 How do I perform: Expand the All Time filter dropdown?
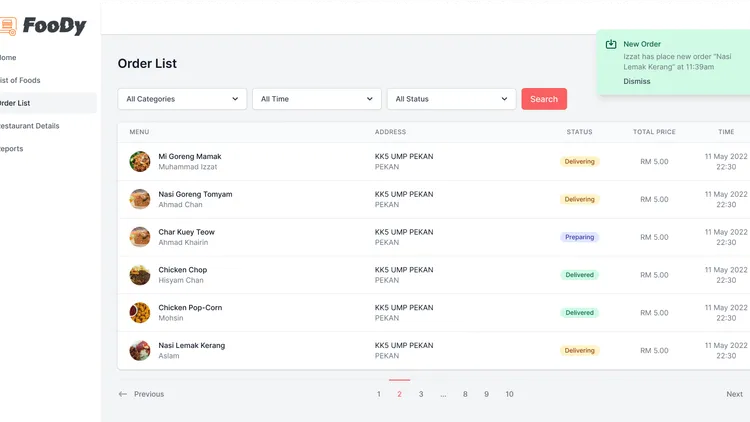[316, 99]
